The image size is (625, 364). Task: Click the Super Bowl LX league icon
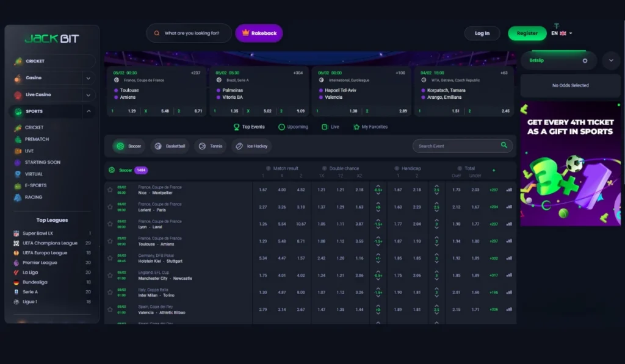[16, 234]
